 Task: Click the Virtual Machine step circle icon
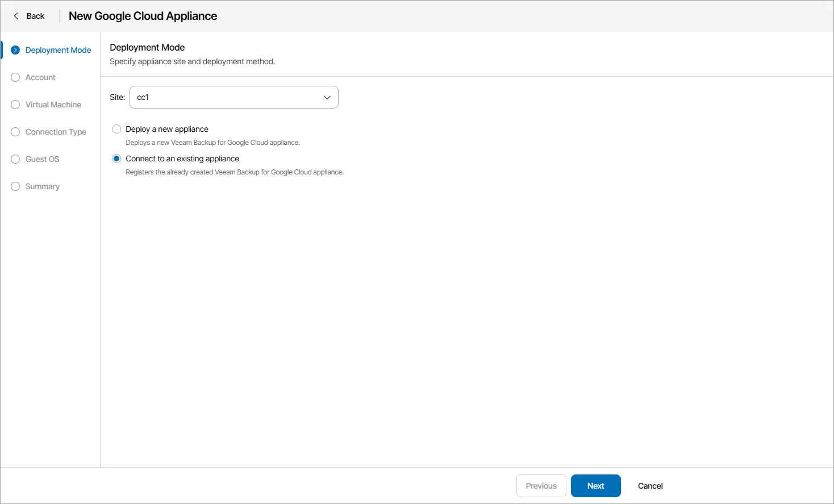click(x=15, y=105)
